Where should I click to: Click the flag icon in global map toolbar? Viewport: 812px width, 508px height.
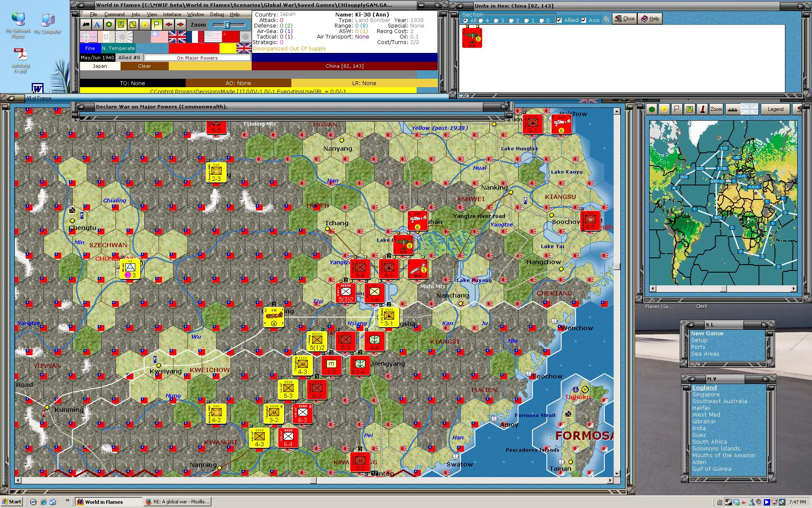point(677,109)
